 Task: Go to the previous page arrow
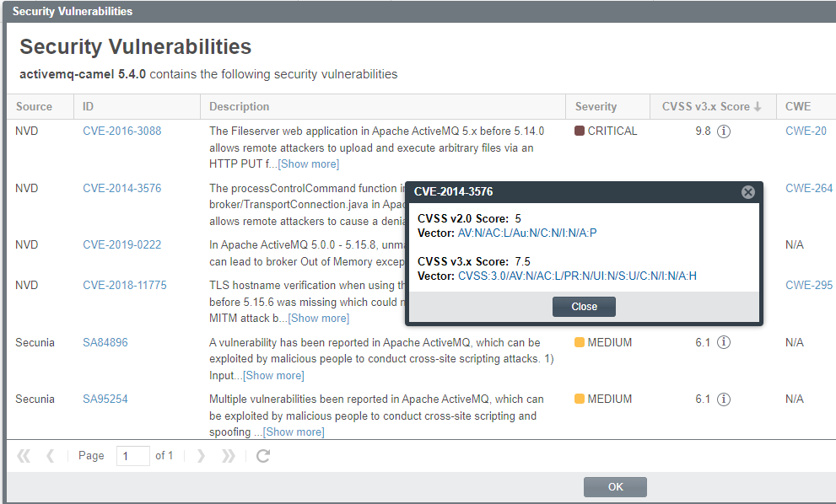click(x=50, y=456)
